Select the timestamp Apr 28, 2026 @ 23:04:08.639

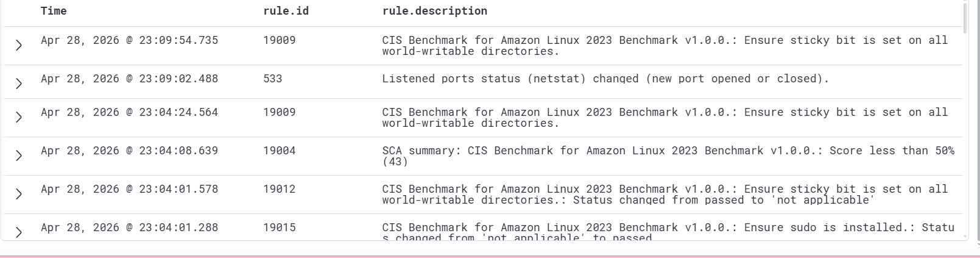click(x=129, y=151)
